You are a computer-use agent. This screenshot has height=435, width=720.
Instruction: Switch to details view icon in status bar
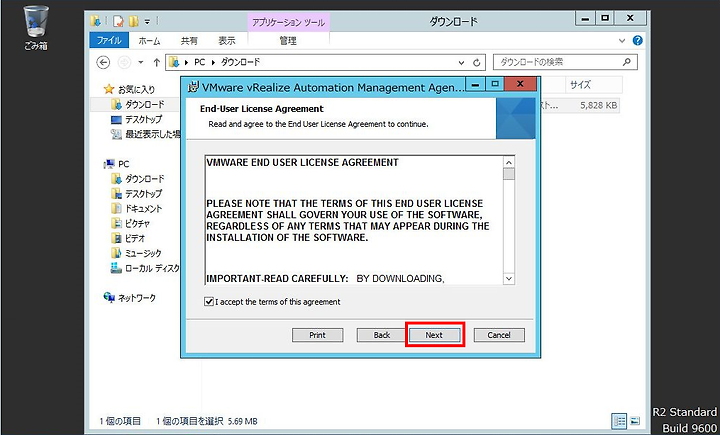[x=619, y=421]
